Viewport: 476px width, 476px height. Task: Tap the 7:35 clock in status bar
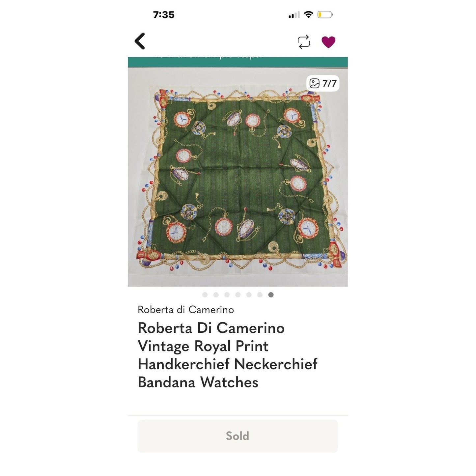click(164, 15)
